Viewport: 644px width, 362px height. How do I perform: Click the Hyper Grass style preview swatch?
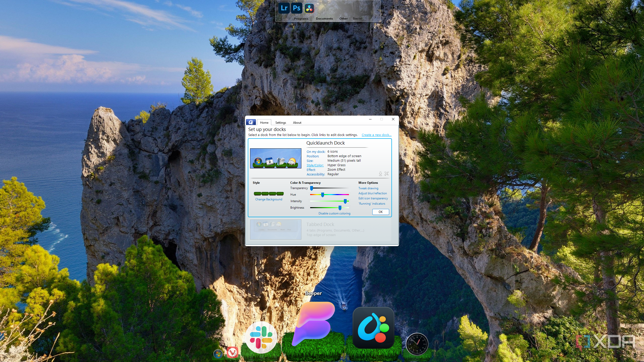[269, 194]
